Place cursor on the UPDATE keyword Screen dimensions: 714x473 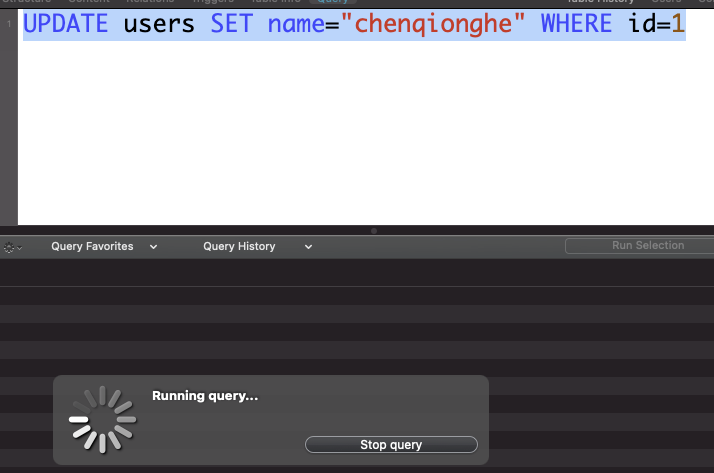click(x=66, y=25)
